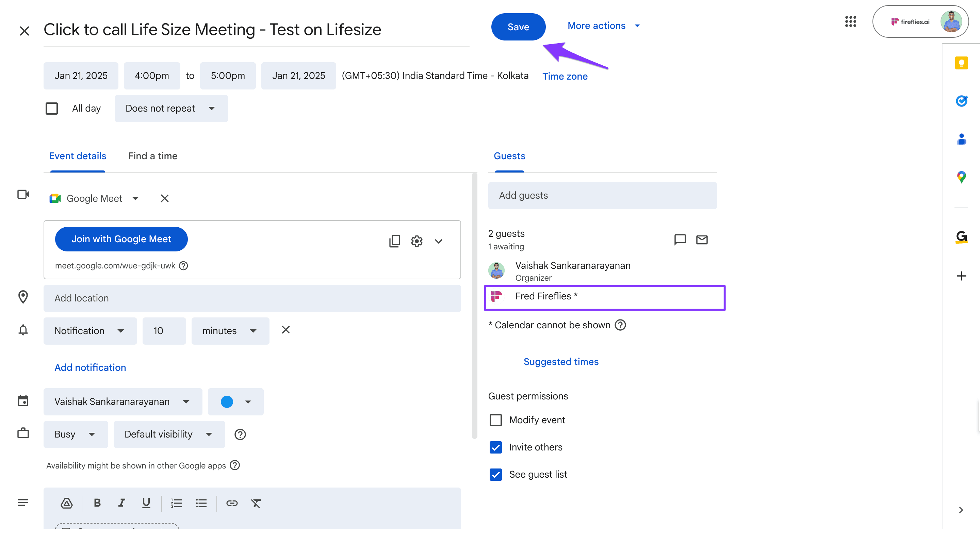This screenshot has width=980, height=543.
Task: Click the notification value 10 field
Action: [164, 331]
